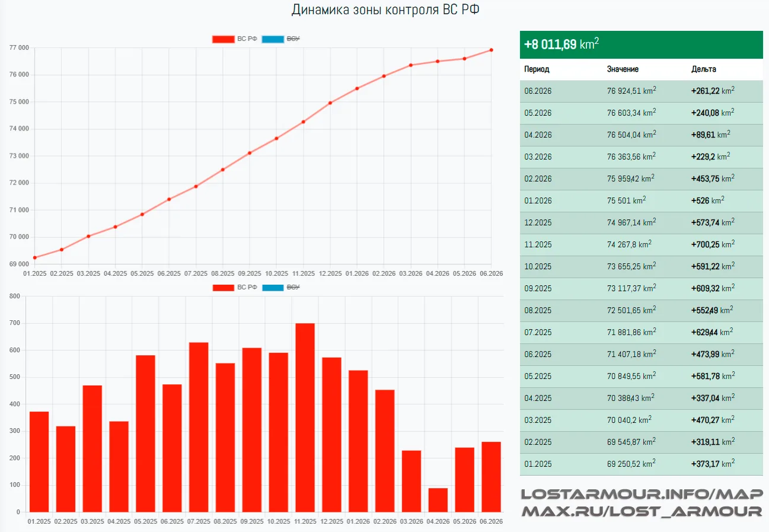769x532 pixels.
Task: Click the value 71 881,86 km² in the table
Action: pos(631,332)
